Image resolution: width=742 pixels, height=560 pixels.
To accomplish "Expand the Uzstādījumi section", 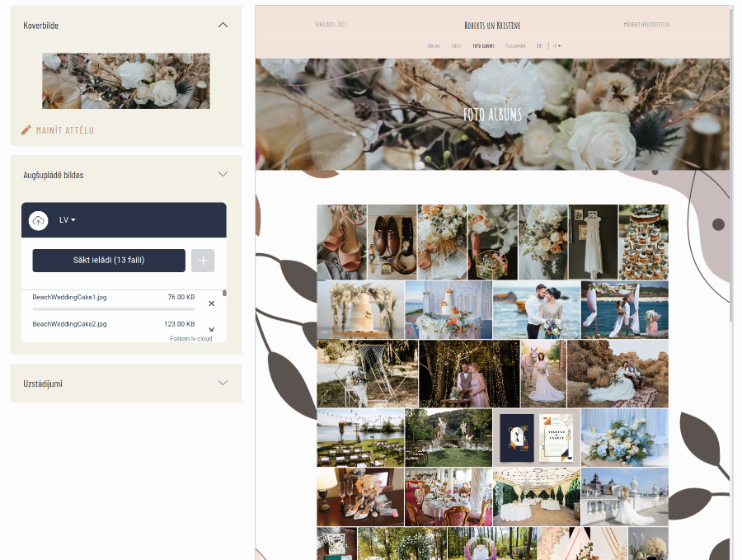I will [x=223, y=384].
